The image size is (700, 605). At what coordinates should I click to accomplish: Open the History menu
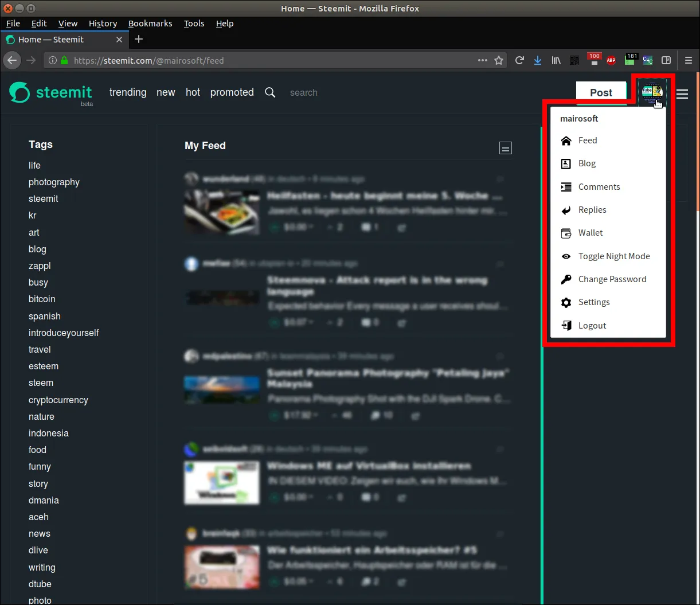point(103,24)
